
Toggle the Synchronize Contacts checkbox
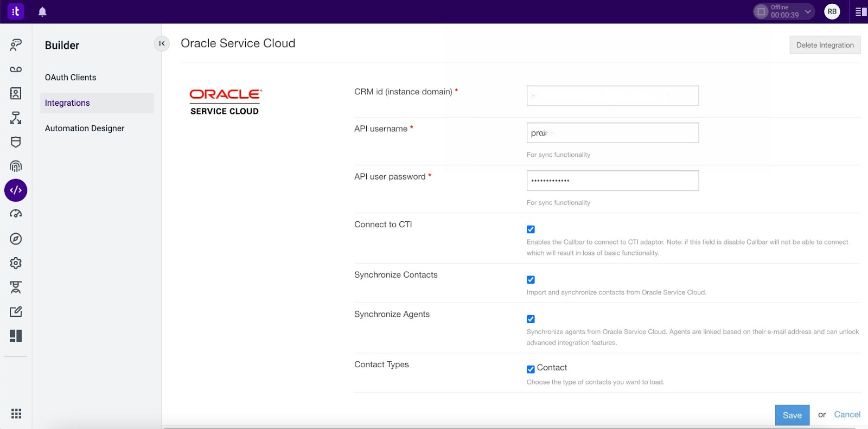pos(531,280)
